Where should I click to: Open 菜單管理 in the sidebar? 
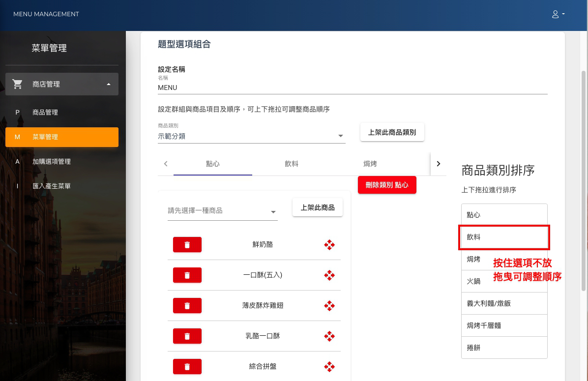(62, 137)
